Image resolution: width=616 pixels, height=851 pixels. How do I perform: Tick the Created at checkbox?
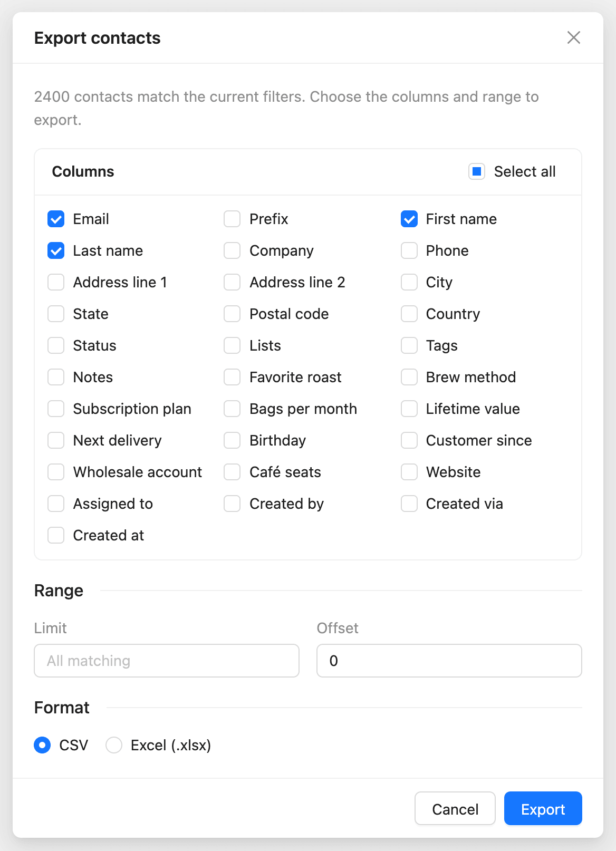coord(56,535)
